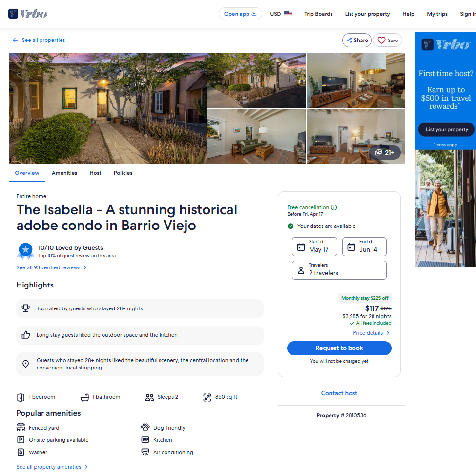Click the Request to book button
The width and height of the screenshot is (476, 472).
[x=339, y=348]
